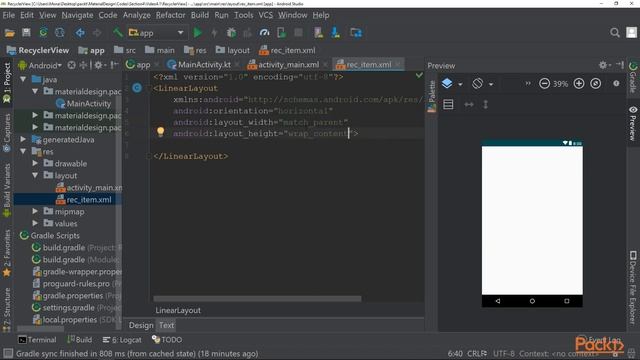
Task: Toggle the Captures tool window
Action: (x=7, y=133)
